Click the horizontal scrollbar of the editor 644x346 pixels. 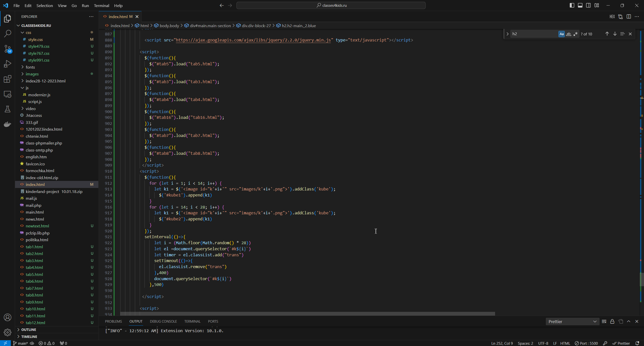click(307, 314)
